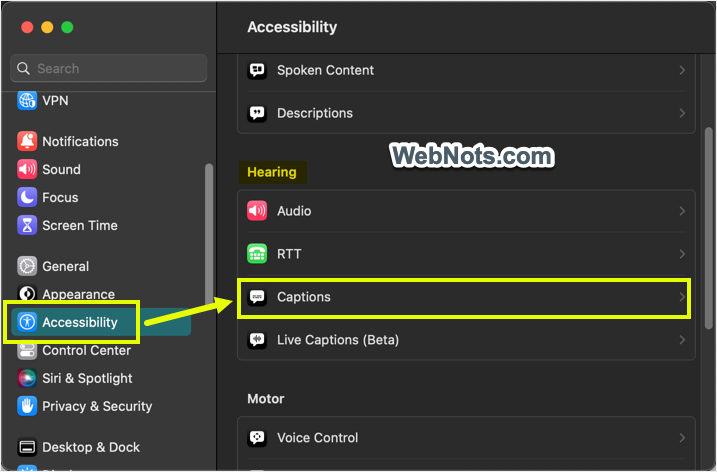Select the Privacy & Security hand icon
This screenshot has height=472, width=717.
click(27, 406)
